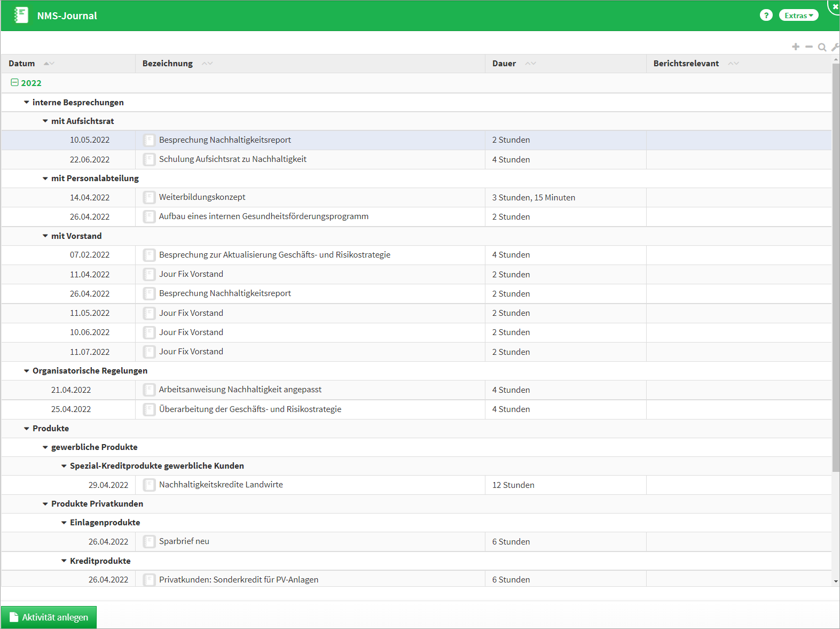Sort by the Dauer column header
The width and height of the screenshot is (840, 629).
point(504,64)
